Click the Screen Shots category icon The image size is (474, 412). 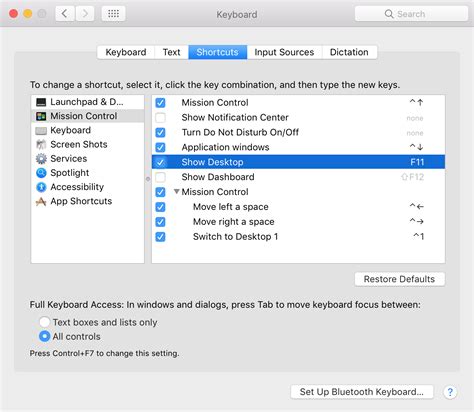(x=41, y=145)
